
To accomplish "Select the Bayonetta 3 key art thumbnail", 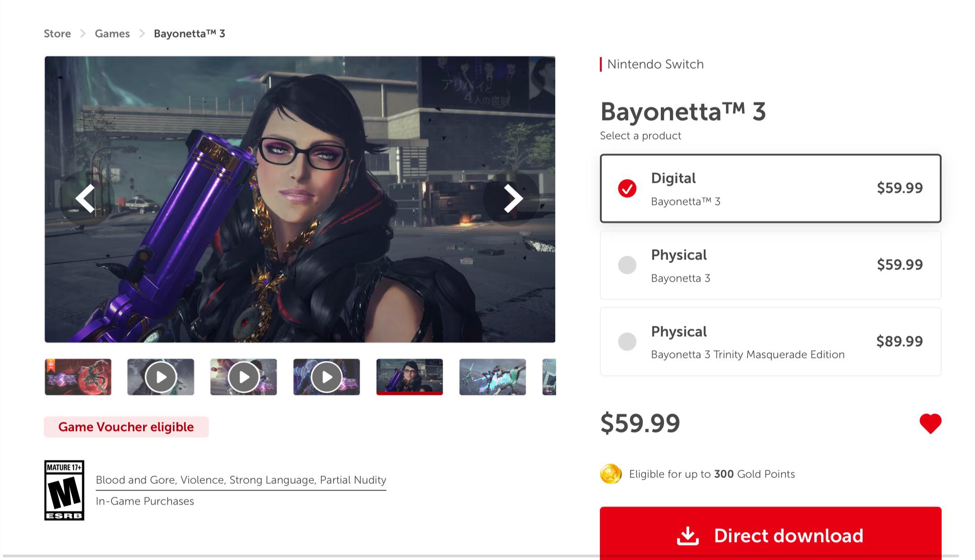I will 78,377.
